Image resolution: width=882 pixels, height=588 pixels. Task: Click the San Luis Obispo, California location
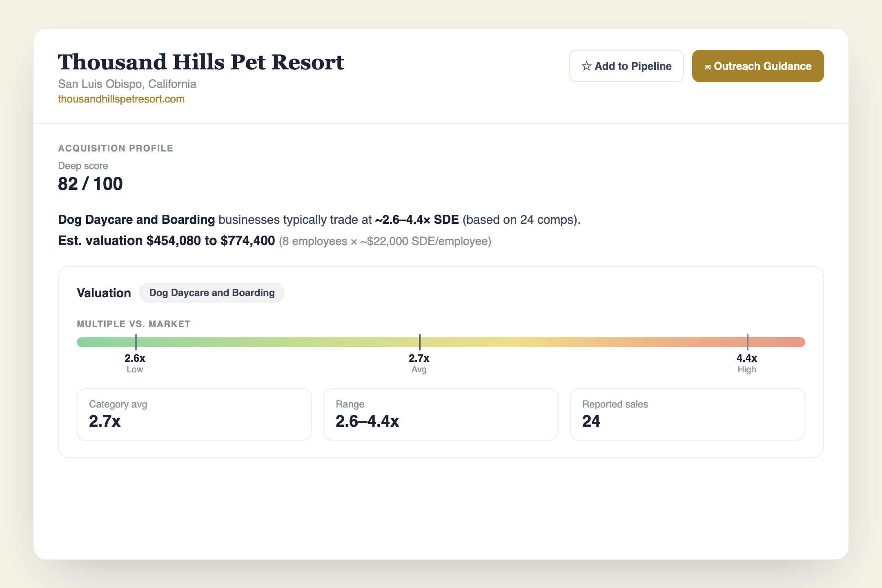(127, 84)
